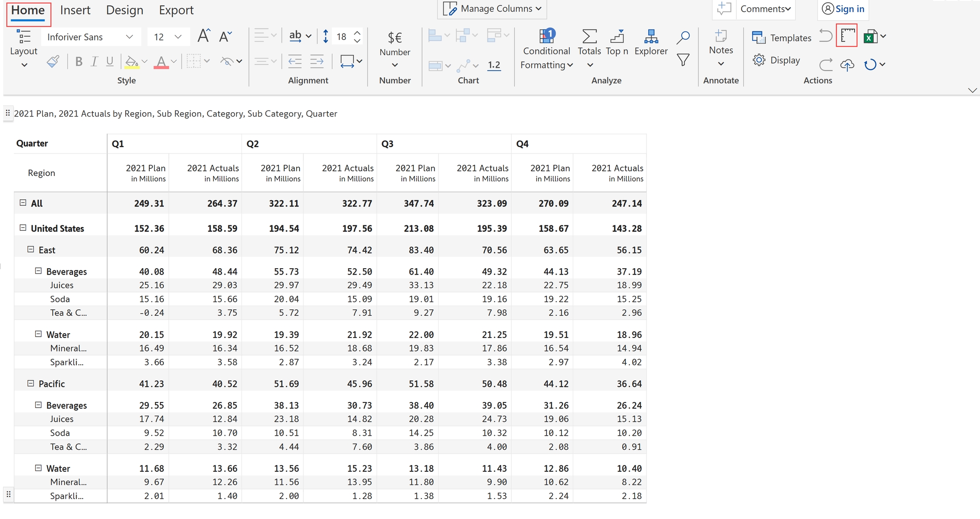Increase font size with large A
980x519 pixels.
(203, 36)
